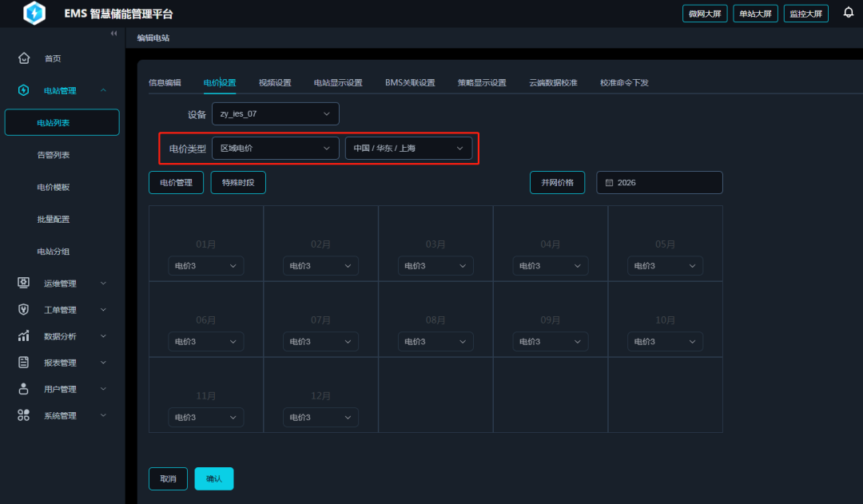863x504 pixels.
Task: Click the 电价管理 button
Action: click(176, 183)
